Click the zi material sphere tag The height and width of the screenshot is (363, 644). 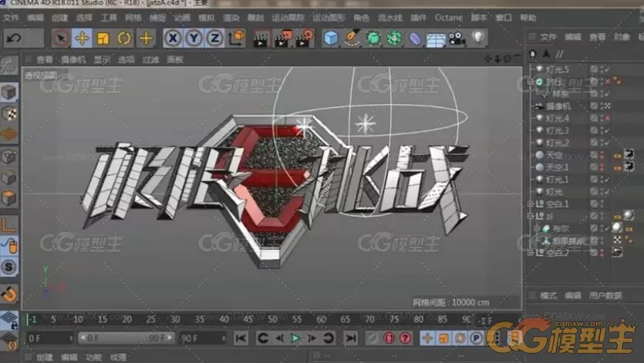click(629, 216)
